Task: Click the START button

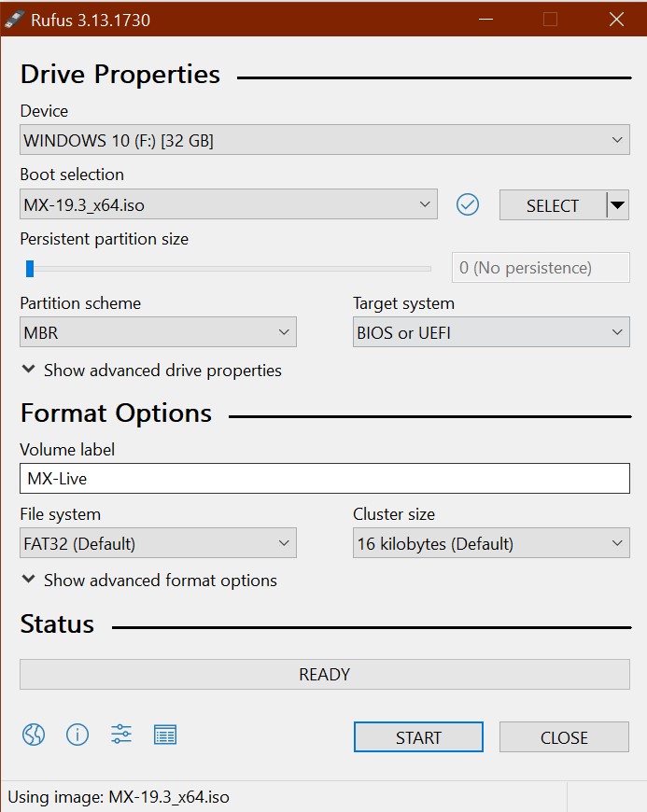Action: pos(418,737)
